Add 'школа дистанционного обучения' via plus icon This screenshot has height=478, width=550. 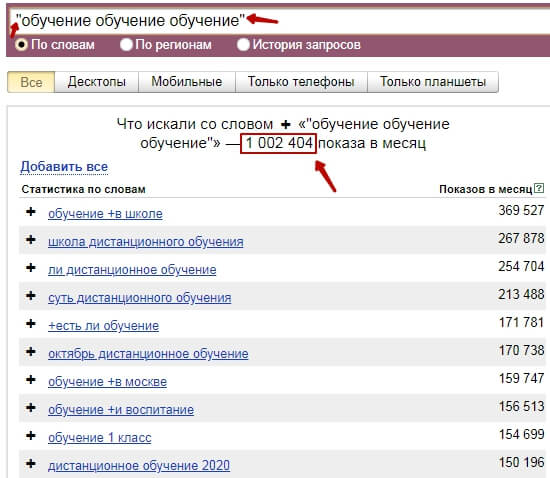(31, 240)
